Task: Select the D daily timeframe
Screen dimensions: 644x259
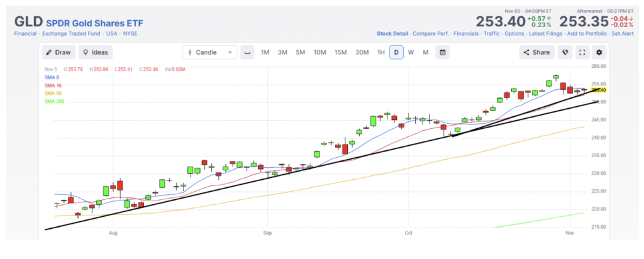Action: pyautogui.click(x=396, y=52)
